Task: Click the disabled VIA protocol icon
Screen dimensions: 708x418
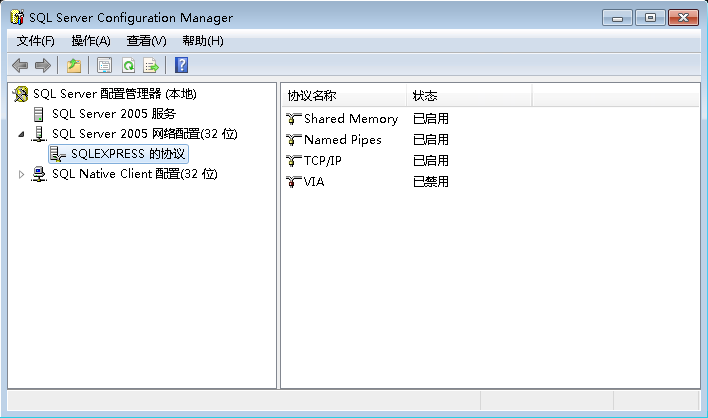Action: [x=293, y=182]
